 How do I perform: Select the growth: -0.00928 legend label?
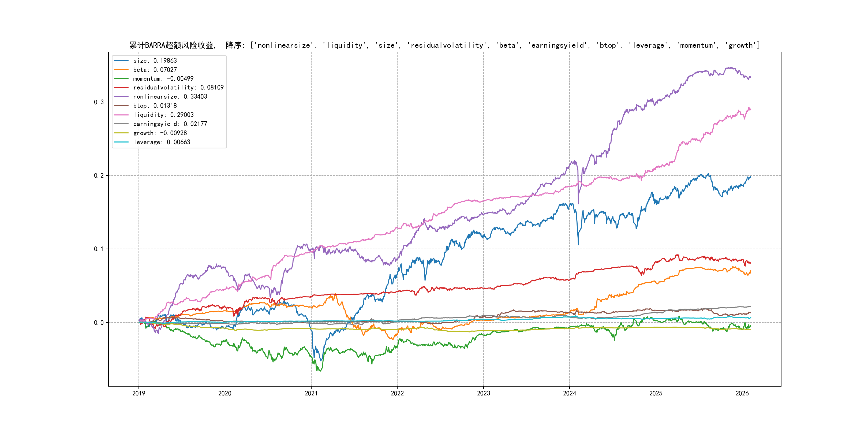[160, 133]
